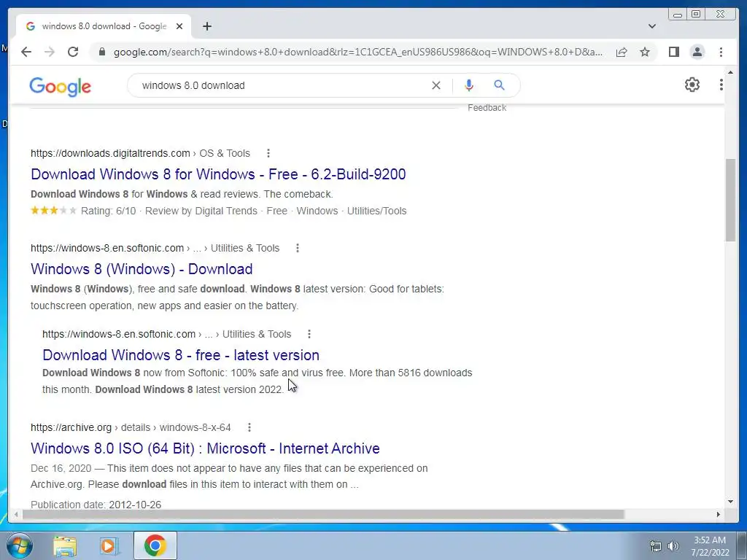Open network status icon in tray
The image size is (747, 560).
point(656,546)
